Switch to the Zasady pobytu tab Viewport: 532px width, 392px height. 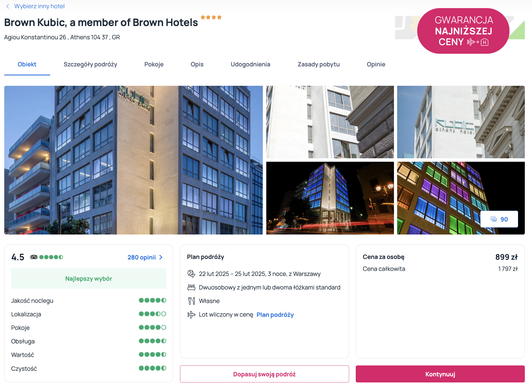[319, 64]
